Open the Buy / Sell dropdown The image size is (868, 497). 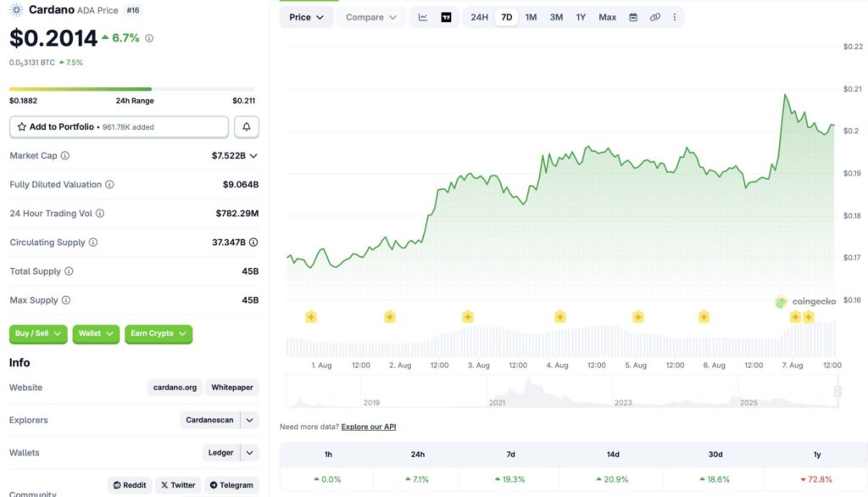click(38, 333)
